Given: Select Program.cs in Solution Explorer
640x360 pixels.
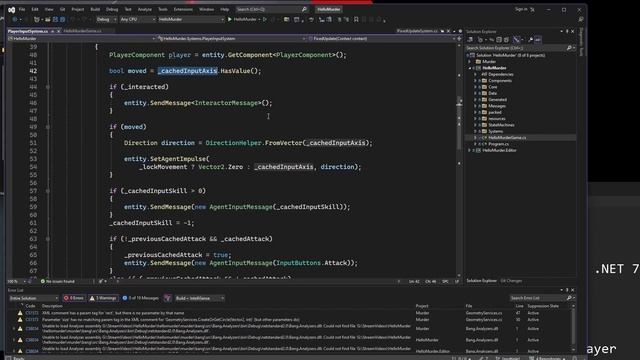Looking at the screenshot, I should tap(498, 144).
